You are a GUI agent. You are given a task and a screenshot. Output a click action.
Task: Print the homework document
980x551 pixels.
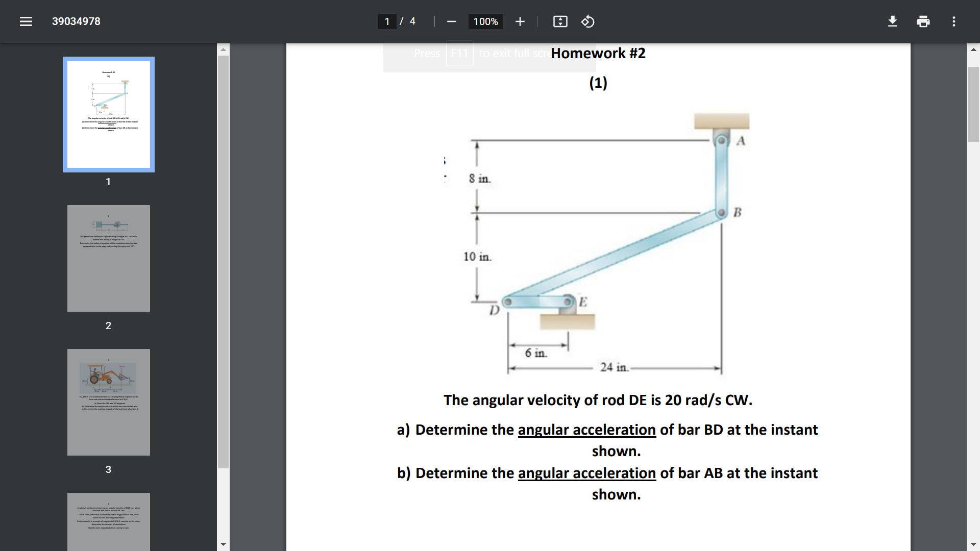pos(923,21)
